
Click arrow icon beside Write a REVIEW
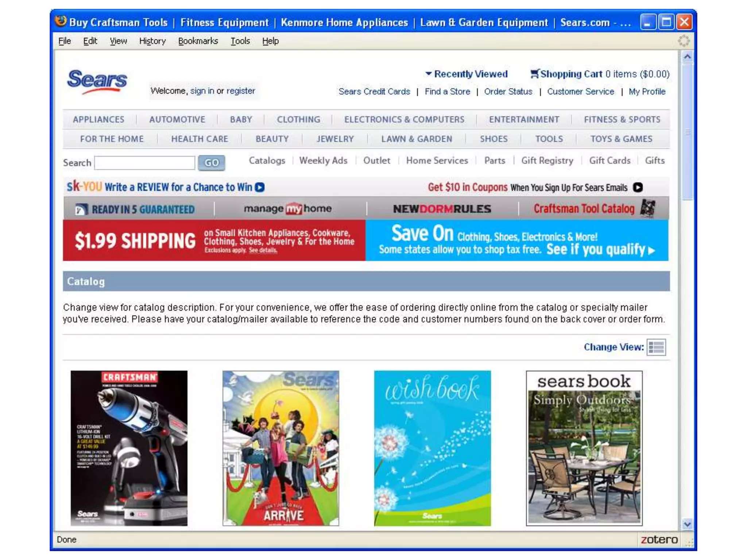(260, 187)
